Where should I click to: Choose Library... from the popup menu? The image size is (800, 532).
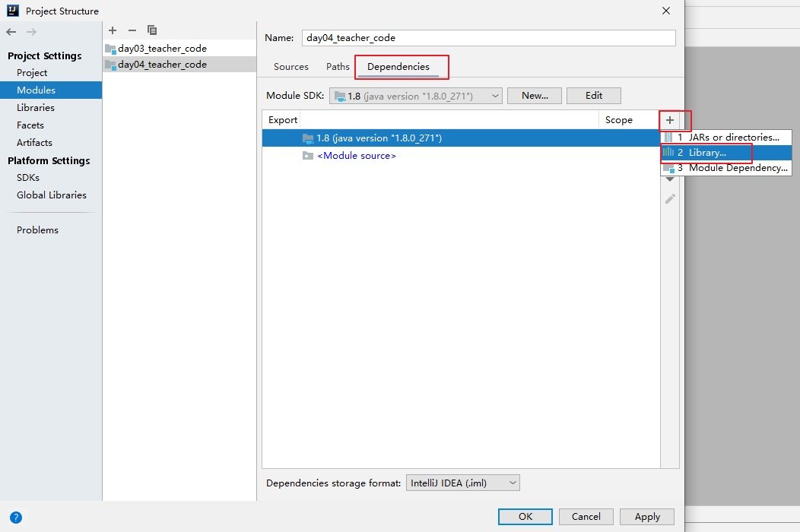coord(726,153)
